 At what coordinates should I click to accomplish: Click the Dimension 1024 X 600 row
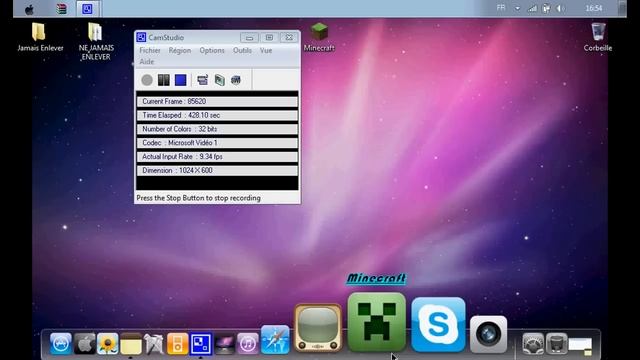[217, 171]
